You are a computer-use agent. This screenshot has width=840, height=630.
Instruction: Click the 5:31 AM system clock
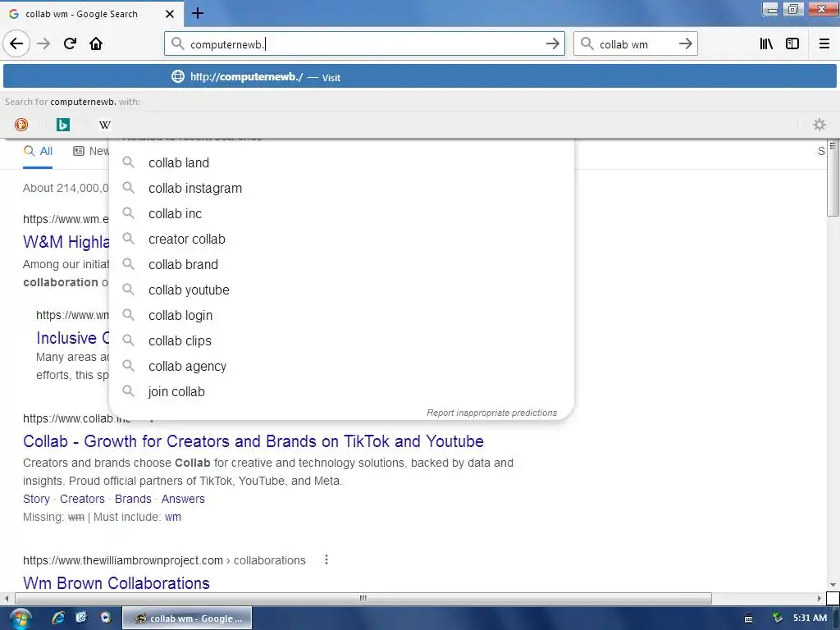(x=810, y=618)
